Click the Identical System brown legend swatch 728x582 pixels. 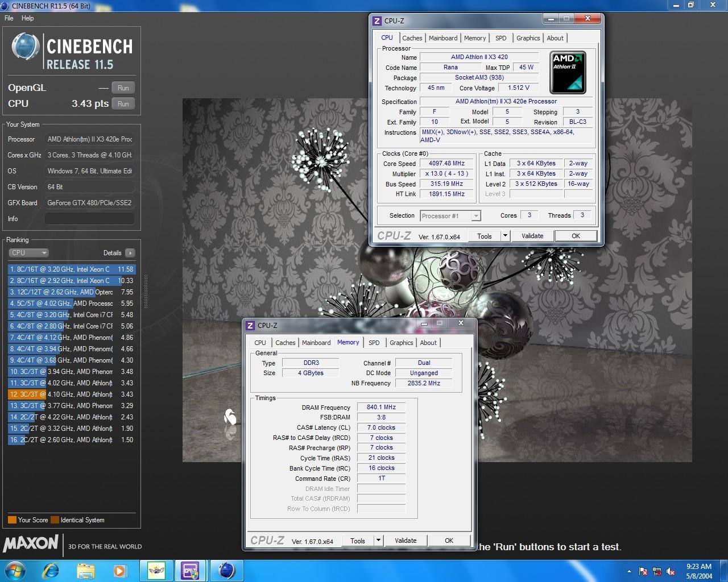[55, 520]
